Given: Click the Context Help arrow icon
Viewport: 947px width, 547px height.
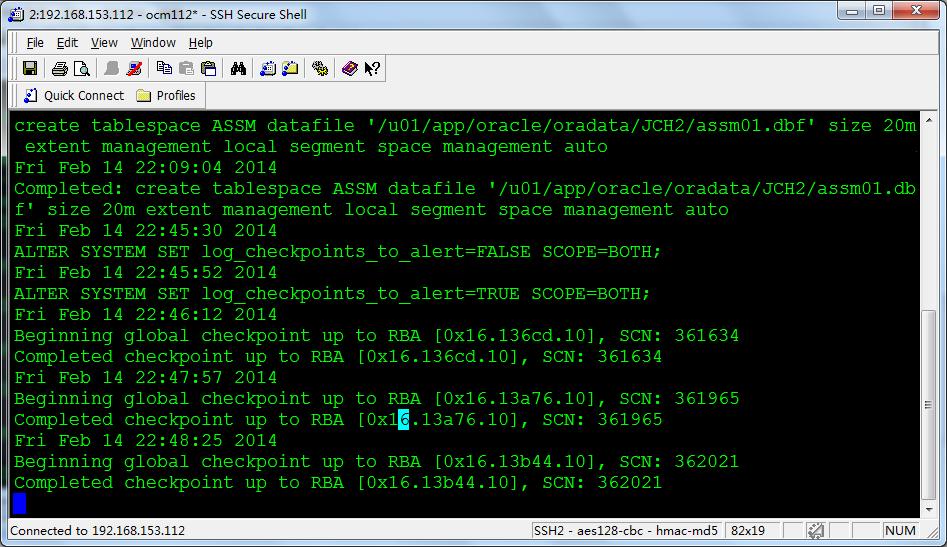Looking at the screenshot, I should (372, 68).
